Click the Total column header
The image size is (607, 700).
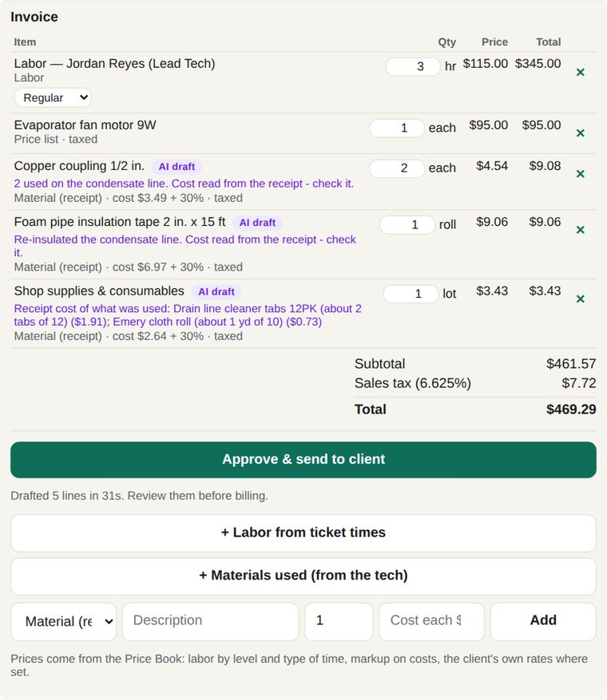tap(549, 42)
